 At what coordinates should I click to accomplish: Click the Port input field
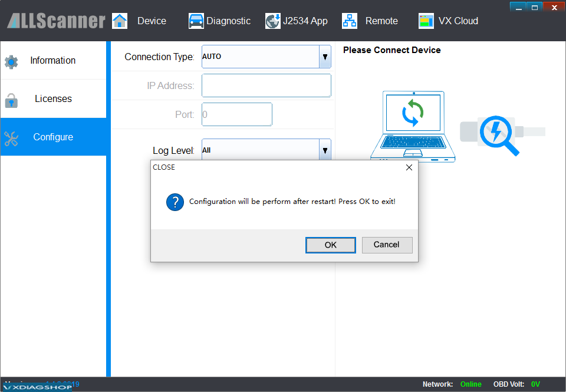(237, 114)
